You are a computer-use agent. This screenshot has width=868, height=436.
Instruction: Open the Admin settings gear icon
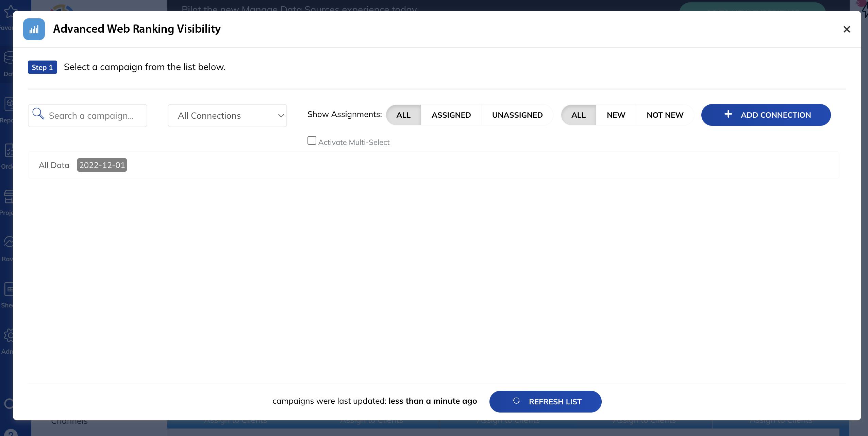point(9,335)
